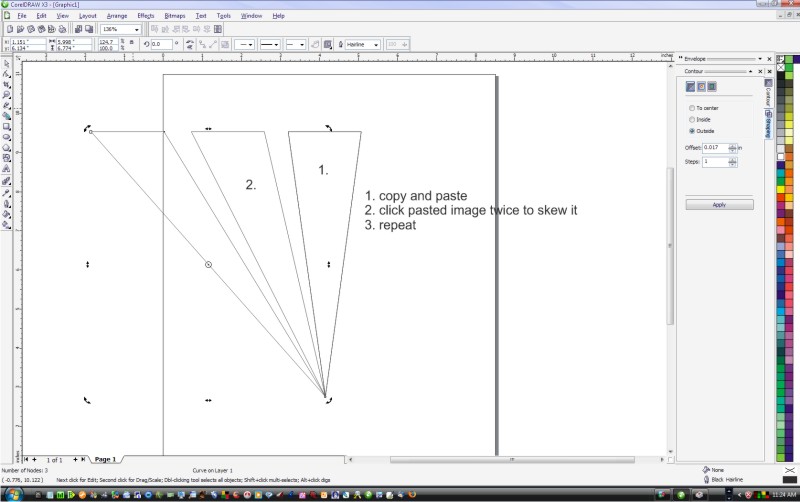Click the Steps spinner arrows
800x502 pixels.
(733, 162)
